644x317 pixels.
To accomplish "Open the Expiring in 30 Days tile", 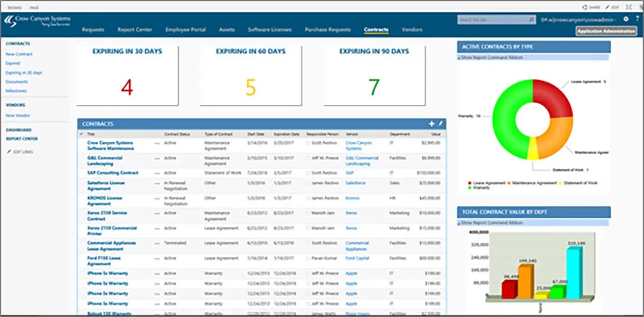I will click(x=127, y=75).
